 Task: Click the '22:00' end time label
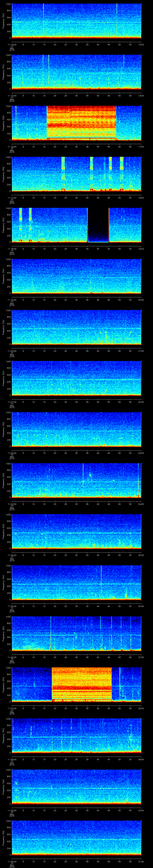(141, 402)
